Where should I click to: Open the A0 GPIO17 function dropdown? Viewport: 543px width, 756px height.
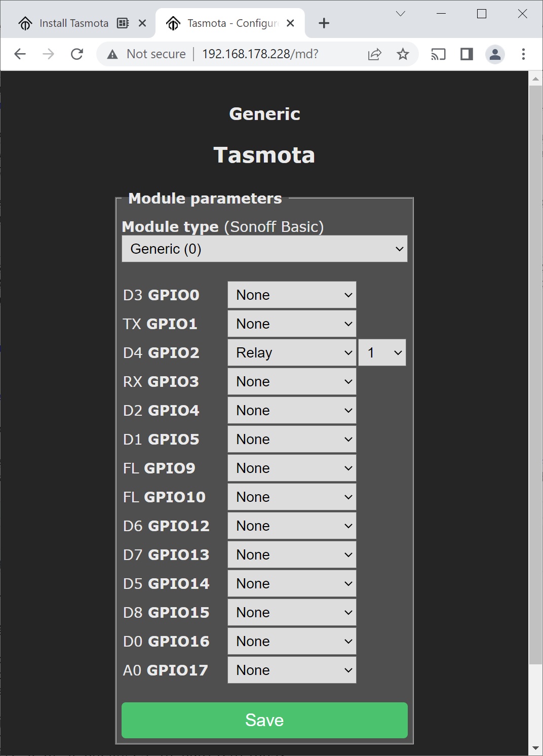coord(292,670)
